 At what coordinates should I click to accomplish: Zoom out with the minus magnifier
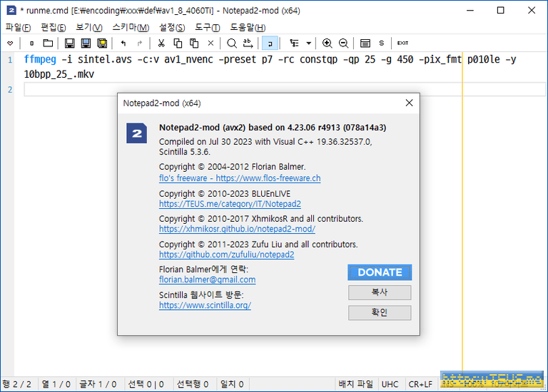pos(343,43)
